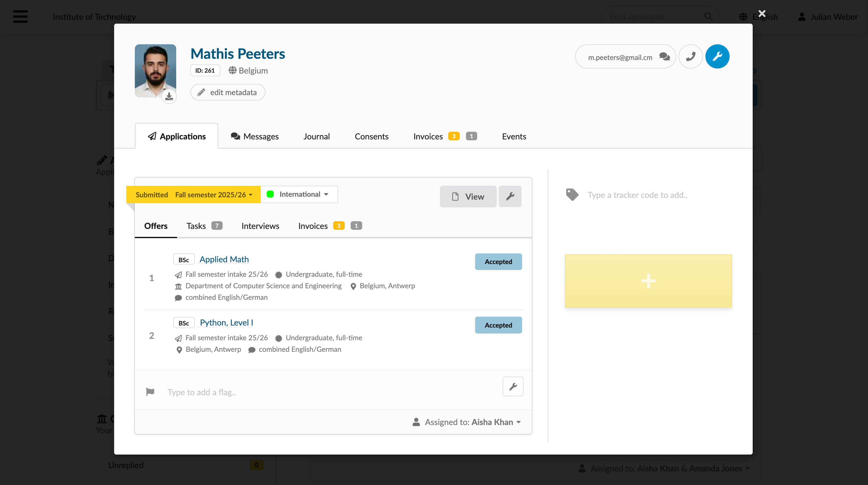Viewport: 868px width, 485px height.
Task: Click the globe icon next to Belgium
Action: [232, 70]
